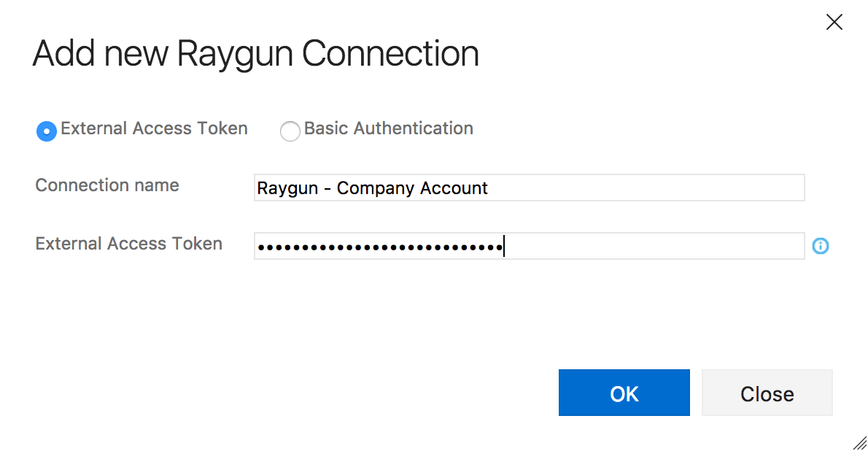Click the empty right side of the token field
The image size is (868, 451).
(656, 246)
